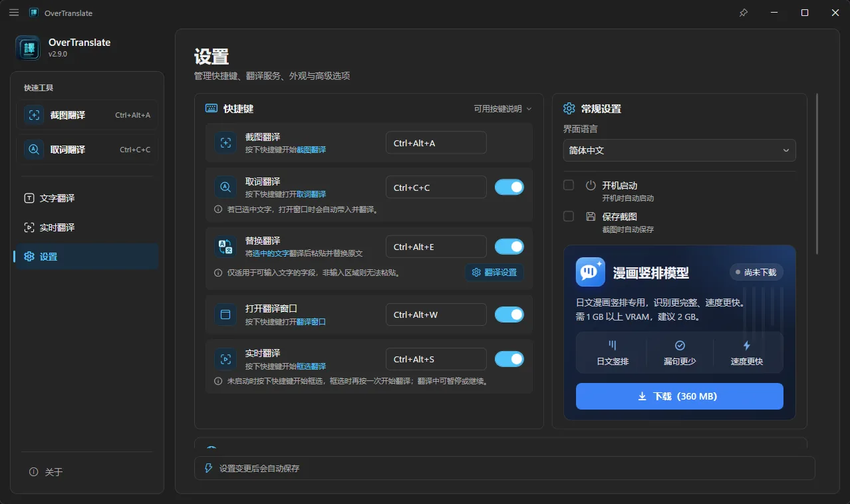Click the Ctrl+Alt+A shortcut field
This screenshot has width=850, height=504.
(436, 143)
